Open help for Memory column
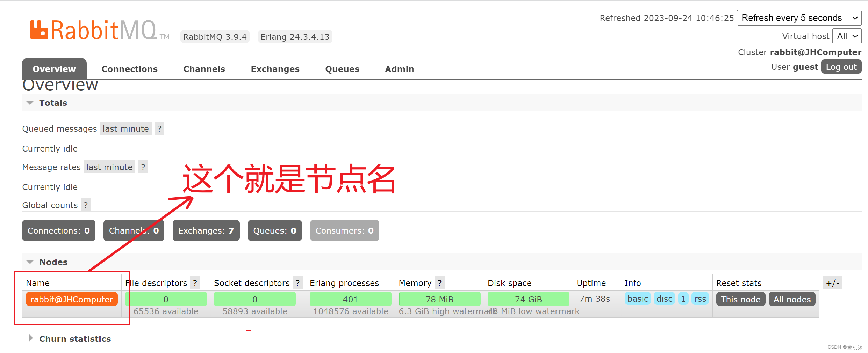868x353 pixels. tap(439, 283)
